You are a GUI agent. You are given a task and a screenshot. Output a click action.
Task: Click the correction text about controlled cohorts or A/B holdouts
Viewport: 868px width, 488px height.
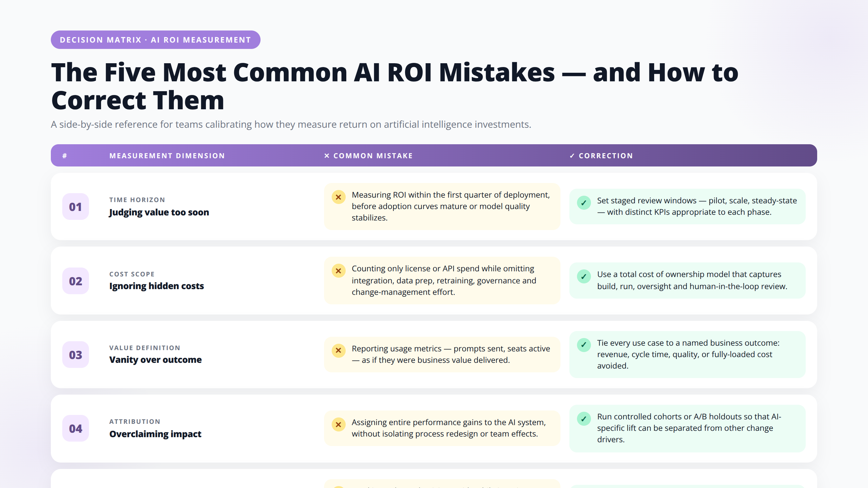click(x=689, y=428)
